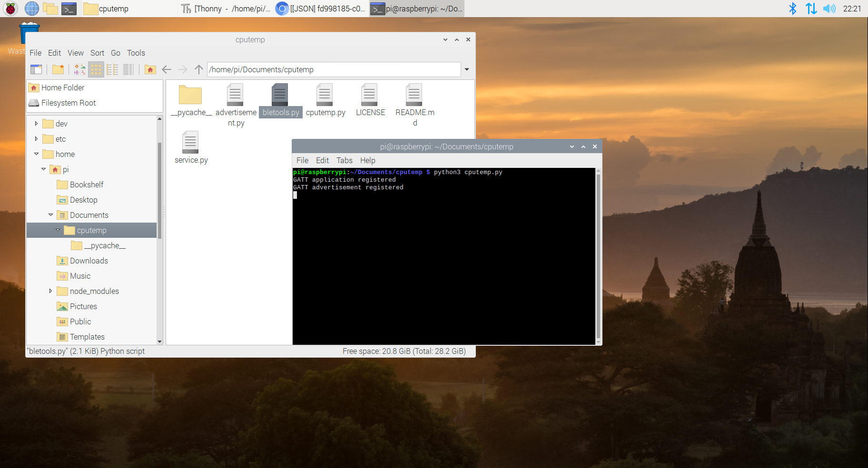Open Raspberry Pi main menu
868x468 pixels.
point(10,9)
